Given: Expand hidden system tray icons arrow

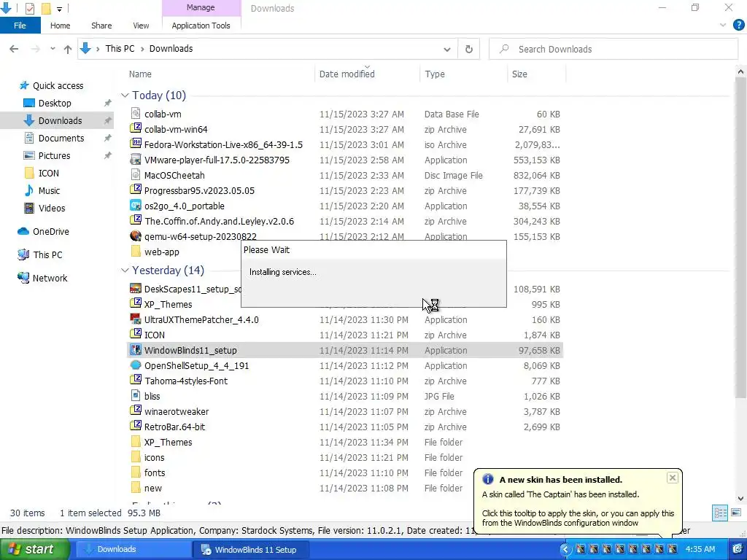Looking at the screenshot, I should pyautogui.click(x=565, y=550).
